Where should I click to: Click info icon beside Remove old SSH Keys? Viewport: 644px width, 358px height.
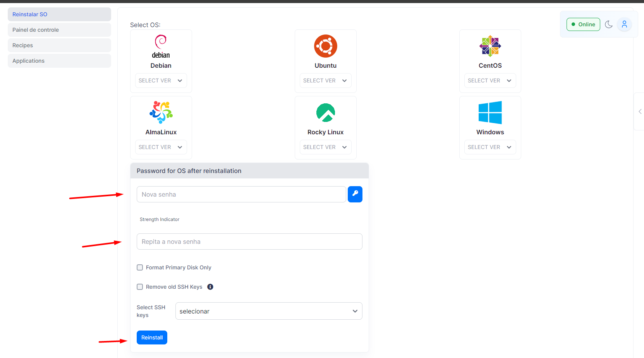click(210, 287)
